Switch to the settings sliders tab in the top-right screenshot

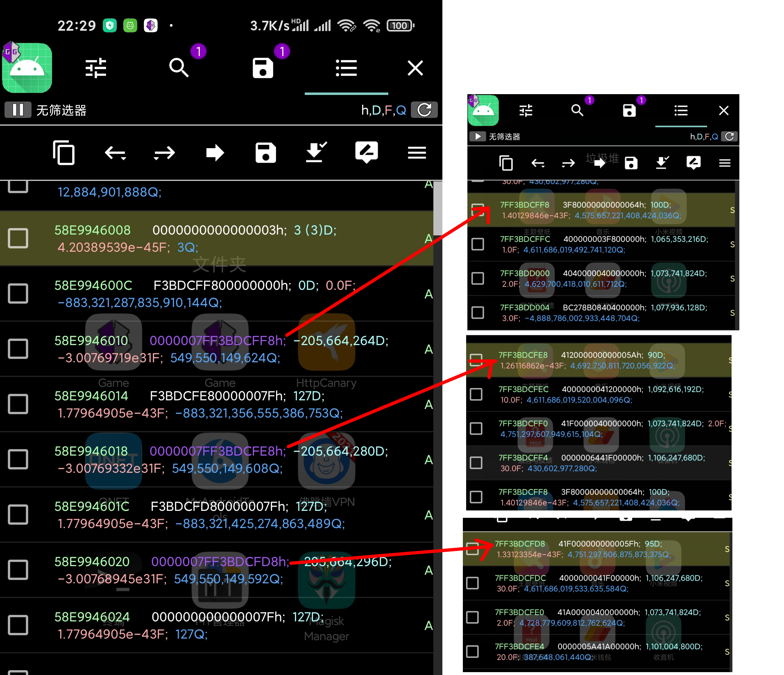point(526,111)
